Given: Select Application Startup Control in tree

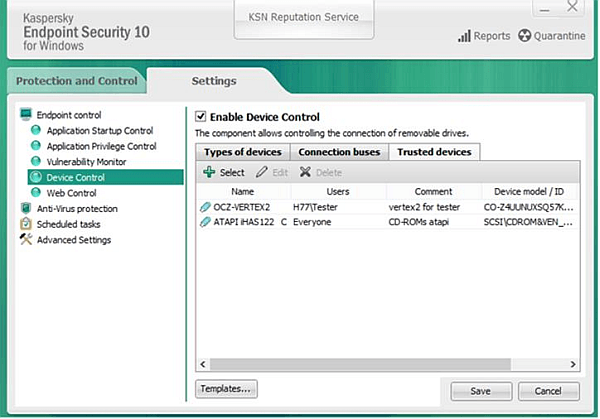Looking at the screenshot, I should 100,130.
